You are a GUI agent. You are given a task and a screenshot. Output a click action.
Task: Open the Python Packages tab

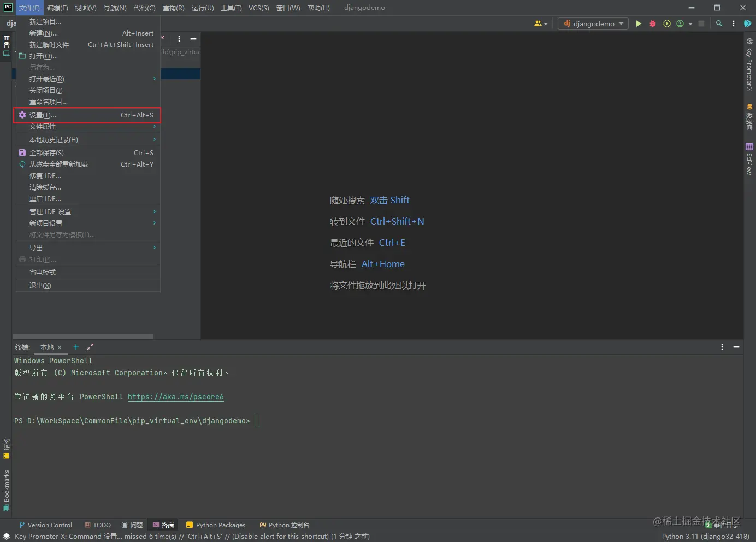click(x=216, y=525)
